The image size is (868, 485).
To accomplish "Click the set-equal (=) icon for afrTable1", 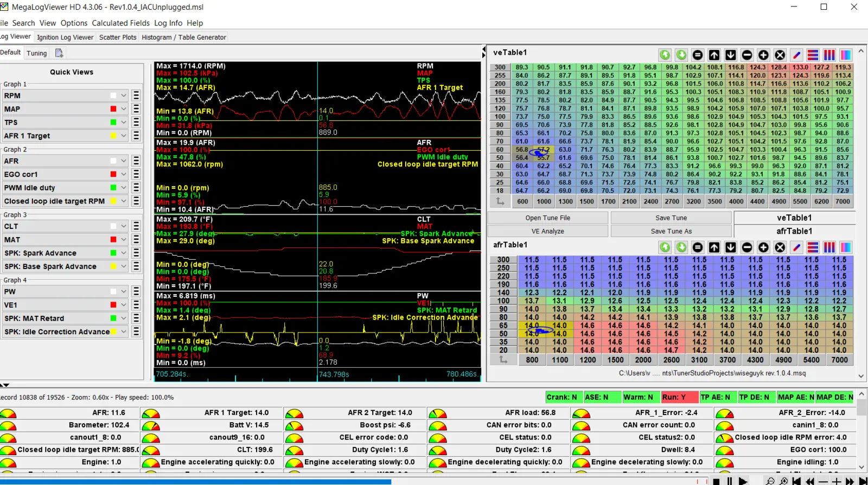I will tap(698, 247).
